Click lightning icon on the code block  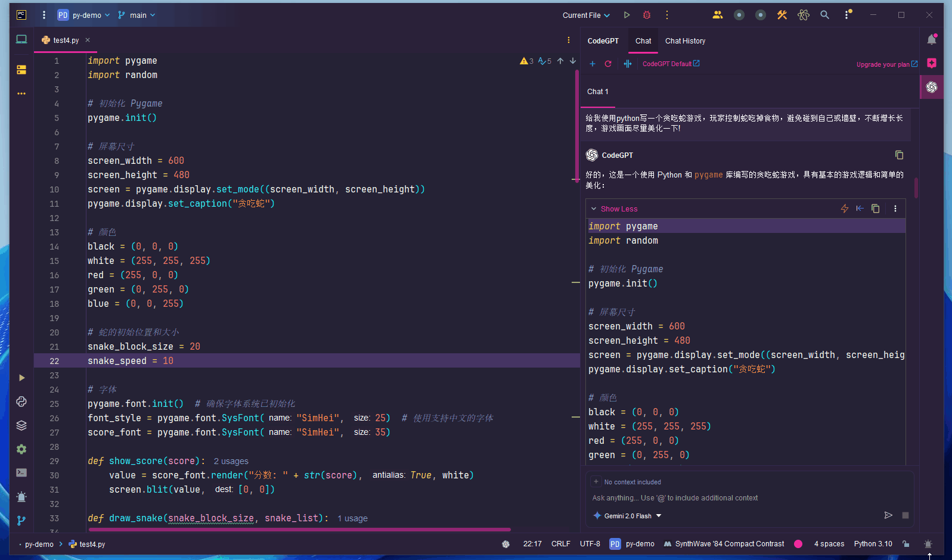tap(845, 209)
